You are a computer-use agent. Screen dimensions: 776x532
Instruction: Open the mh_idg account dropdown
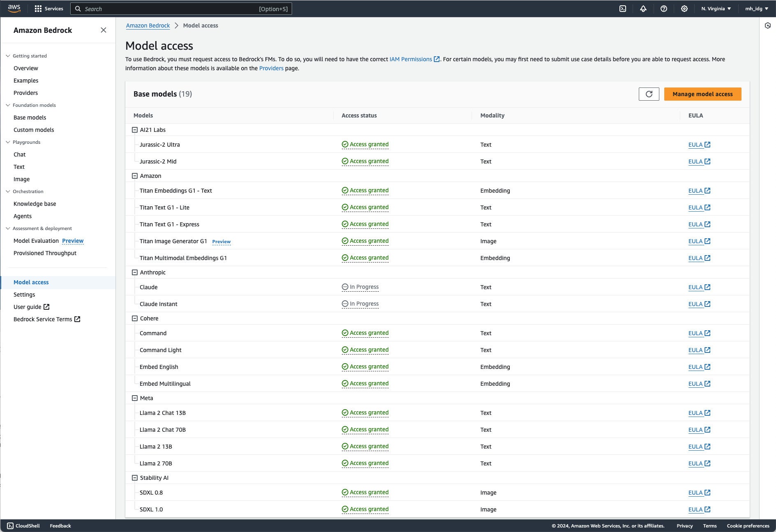[x=757, y=9]
